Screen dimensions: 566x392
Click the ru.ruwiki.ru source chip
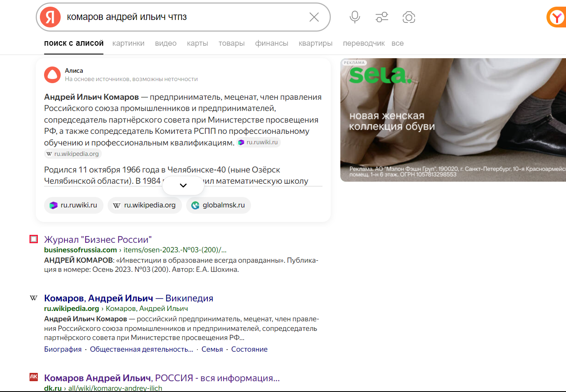74,205
